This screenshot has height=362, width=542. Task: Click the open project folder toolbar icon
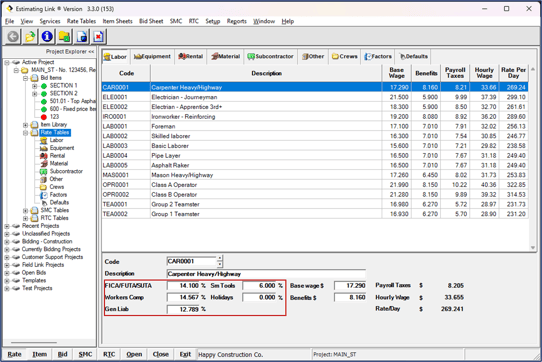pyautogui.click(x=30, y=36)
